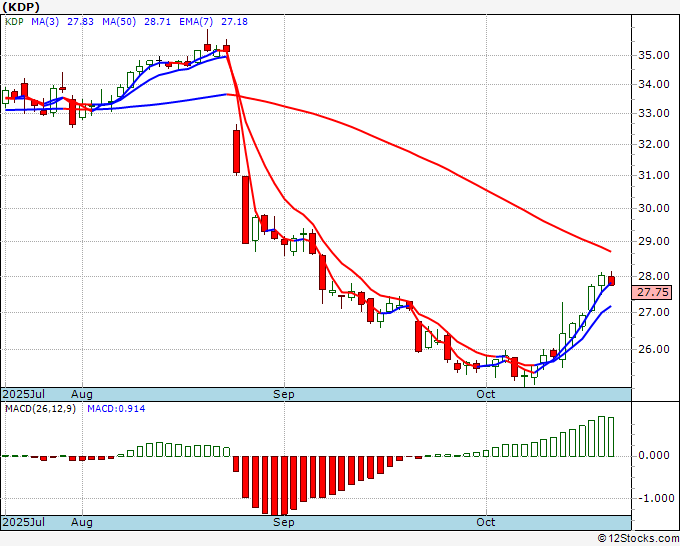Viewport: 680px width, 546px height.
Task: Click the MA(50) value 28.71
Action: 157,22
